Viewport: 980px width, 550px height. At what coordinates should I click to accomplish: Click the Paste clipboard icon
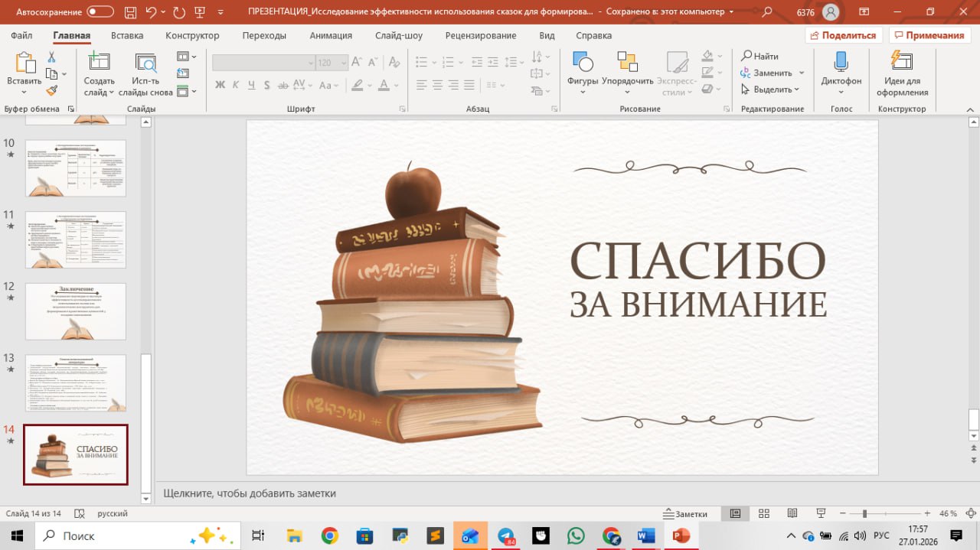24,63
